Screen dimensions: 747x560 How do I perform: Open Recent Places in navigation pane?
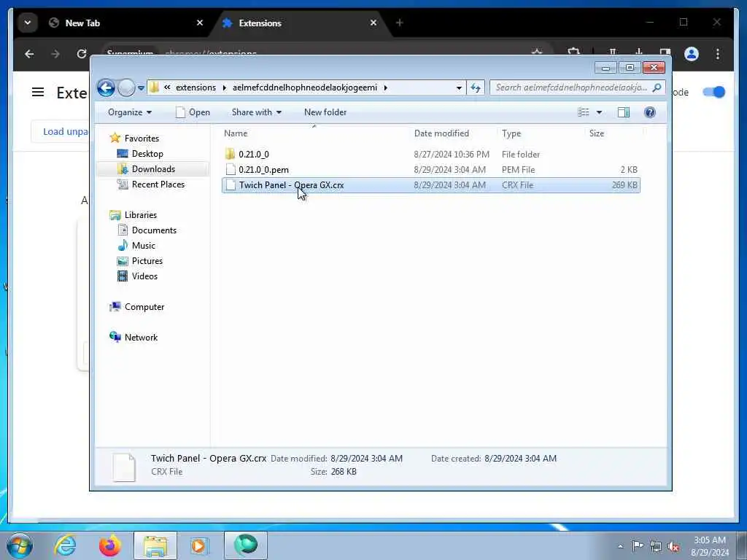click(x=158, y=184)
